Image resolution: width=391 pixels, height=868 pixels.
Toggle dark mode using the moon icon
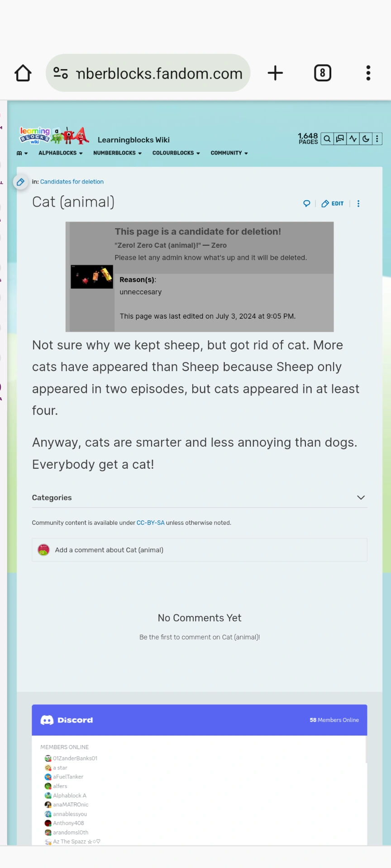click(366, 139)
